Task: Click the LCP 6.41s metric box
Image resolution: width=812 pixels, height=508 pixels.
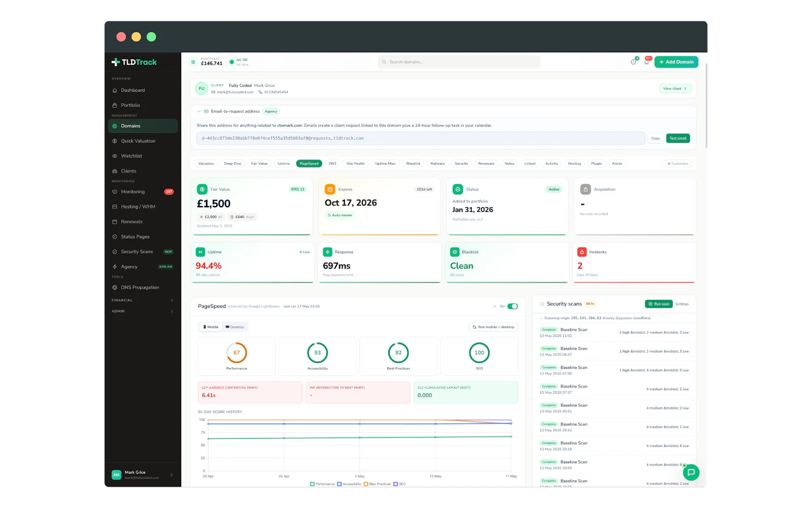Action: pos(250,392)
